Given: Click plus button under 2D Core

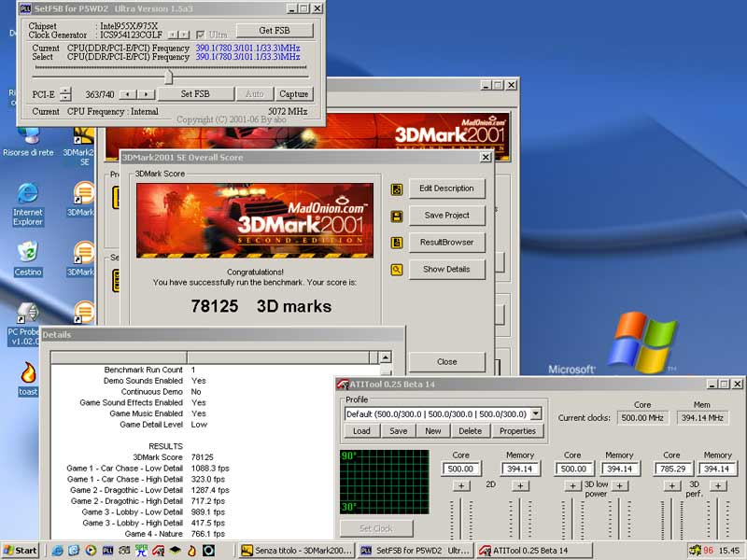Looking at the screenshot, I should [461, 485].
